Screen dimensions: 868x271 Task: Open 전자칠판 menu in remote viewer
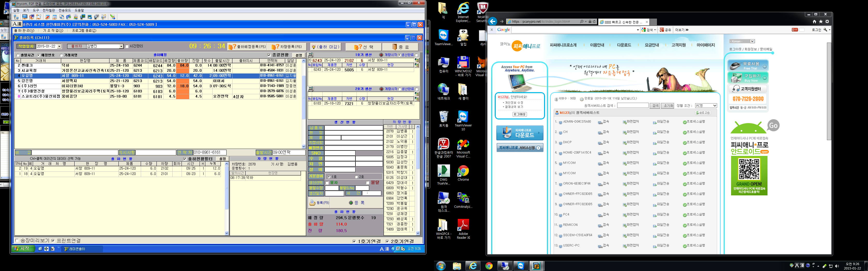coord(49,10)
